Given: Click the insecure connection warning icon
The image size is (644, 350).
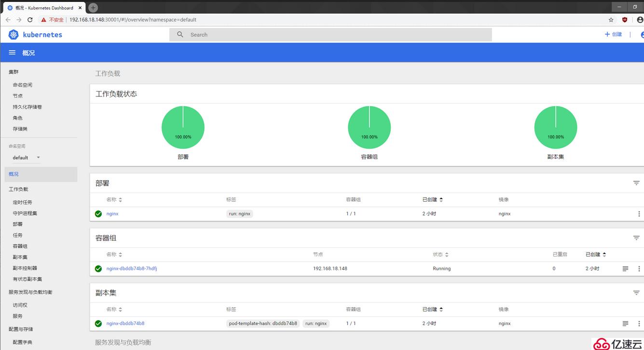Looking at the screenshot, I should coord(44,20).
